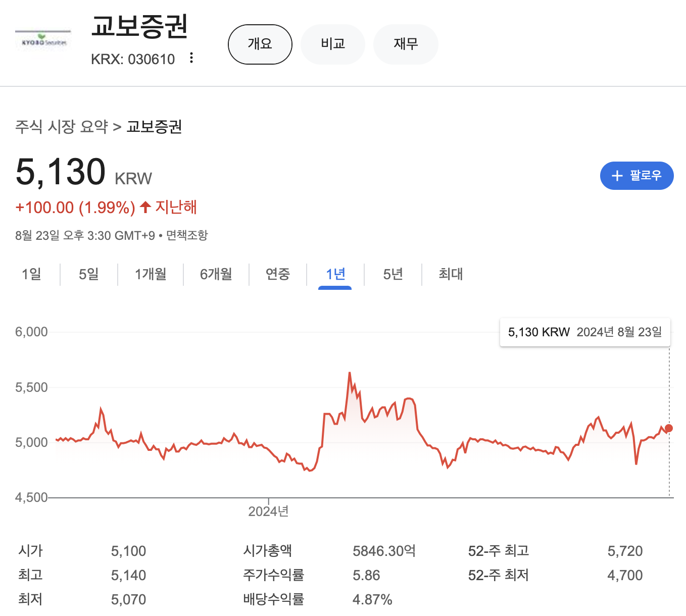Viewport: 686px width, 616px height.
Task: Click the 시가총액 label
Action: click(x=267, y=551)
